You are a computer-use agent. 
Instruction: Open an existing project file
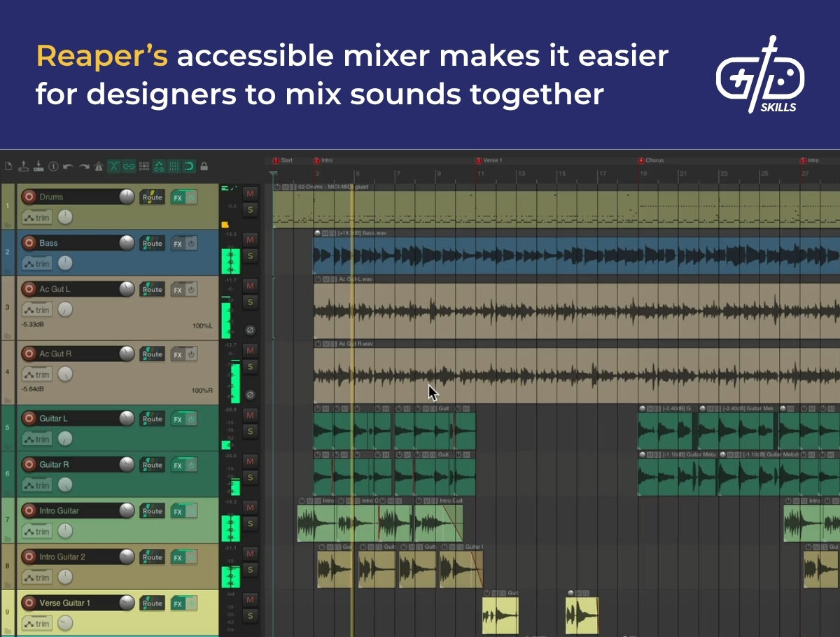(x=22, y=166)
